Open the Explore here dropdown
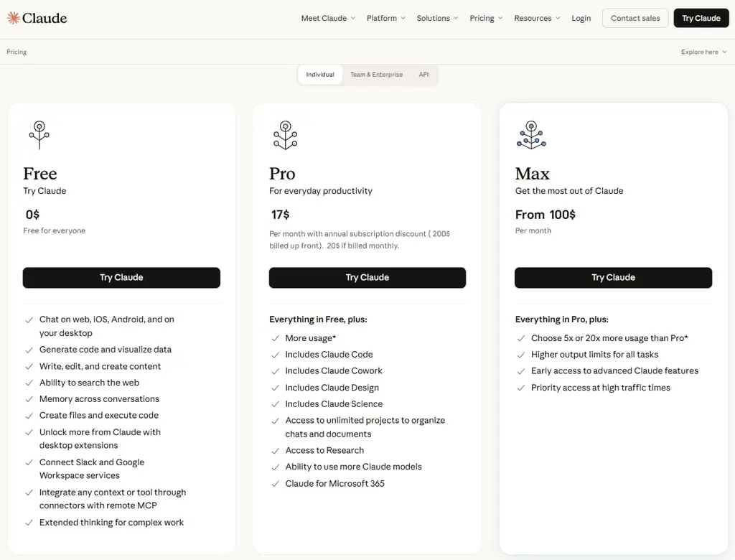Screen dimensions: 735x560 pos(703,52)
